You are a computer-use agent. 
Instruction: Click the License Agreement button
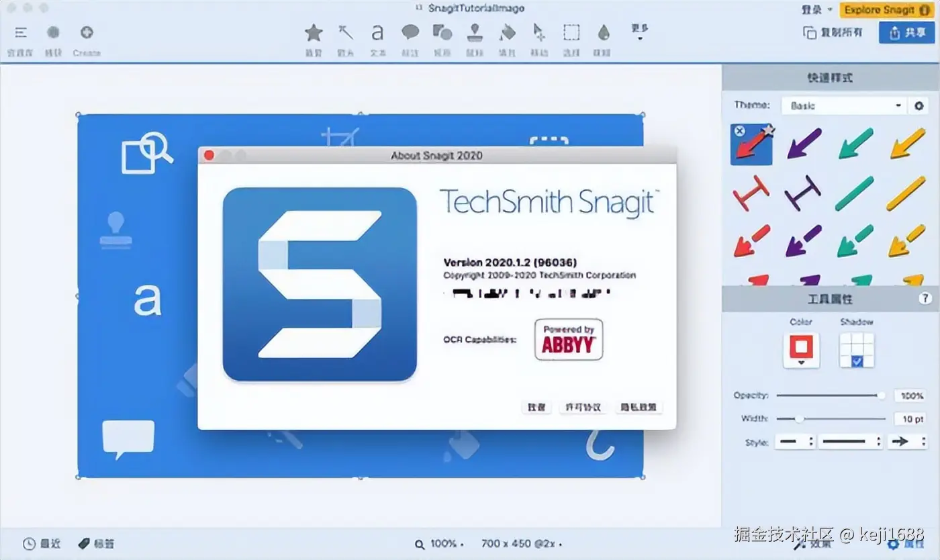(583, 407)
